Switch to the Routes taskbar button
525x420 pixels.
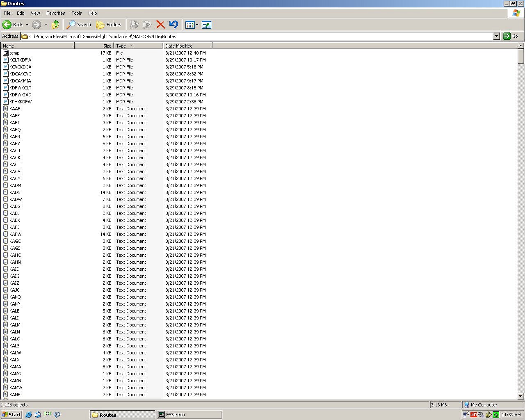pyautogui.click(x=123, y=415)
